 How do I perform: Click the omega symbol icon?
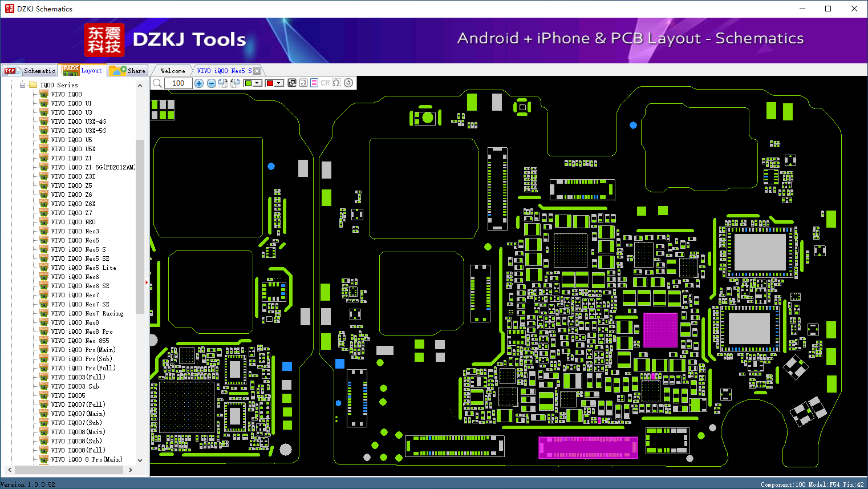pyautogui.click(x=336, y=83)
